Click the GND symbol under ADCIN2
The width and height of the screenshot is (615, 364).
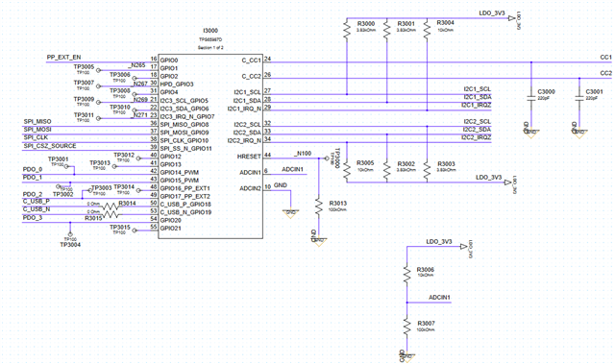[x=290, y=213]
